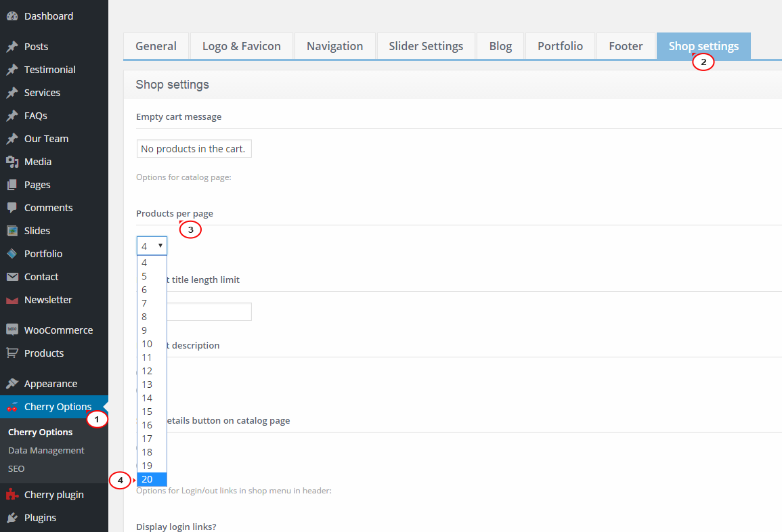Screen dimensions: 782x532
Task: Click the Comments speech bubble icon
Action: point(12,207)
